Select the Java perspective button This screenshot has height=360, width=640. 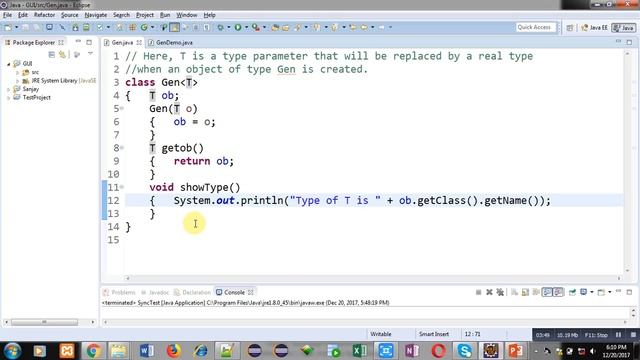pyautogui.click(x=624, y=27)
